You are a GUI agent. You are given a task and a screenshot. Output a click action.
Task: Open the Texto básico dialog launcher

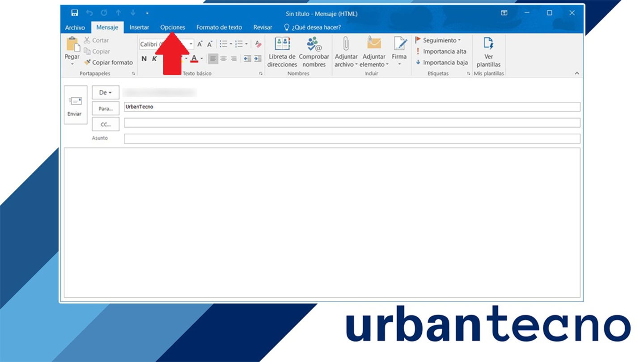click(261, 74)
